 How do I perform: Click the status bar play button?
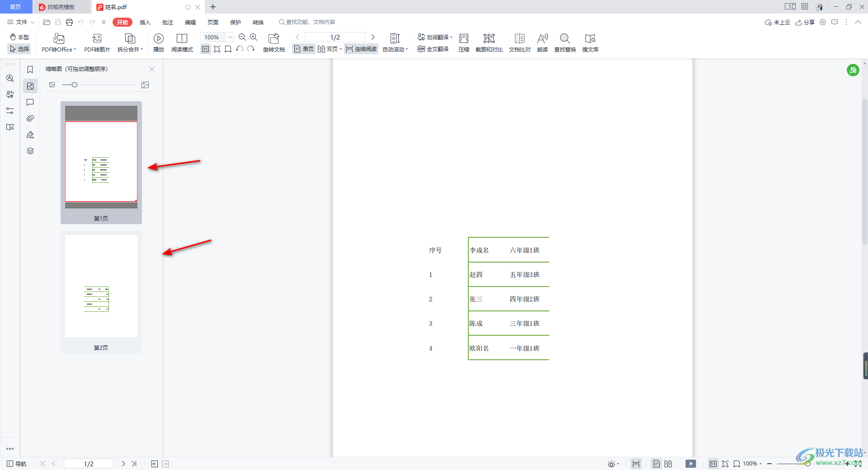coord(691,464)
